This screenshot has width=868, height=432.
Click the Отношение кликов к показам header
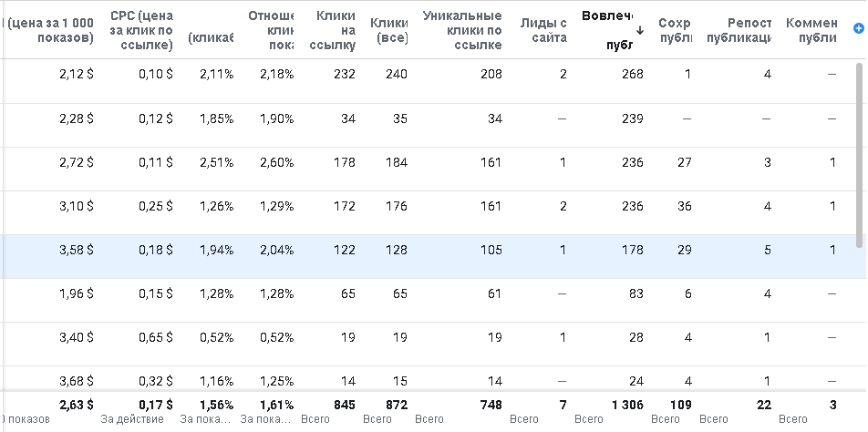coord(270,30)
